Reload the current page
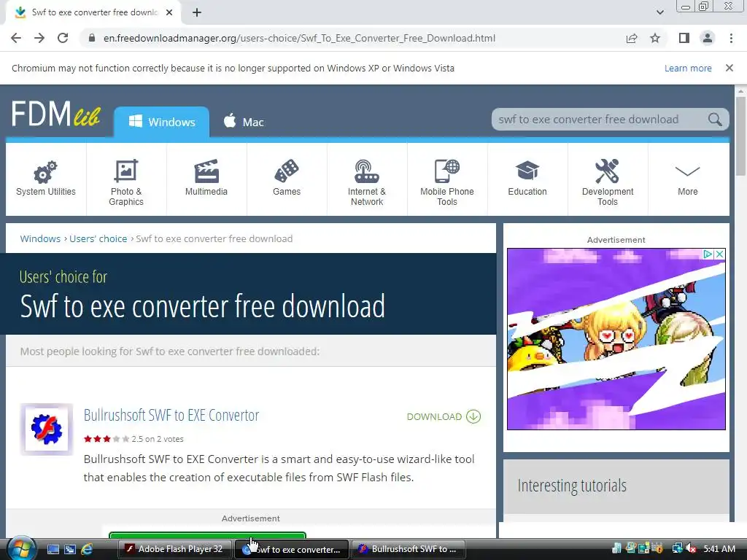The height and width of the screenshot is (560, 747). [x=63, y=38]
